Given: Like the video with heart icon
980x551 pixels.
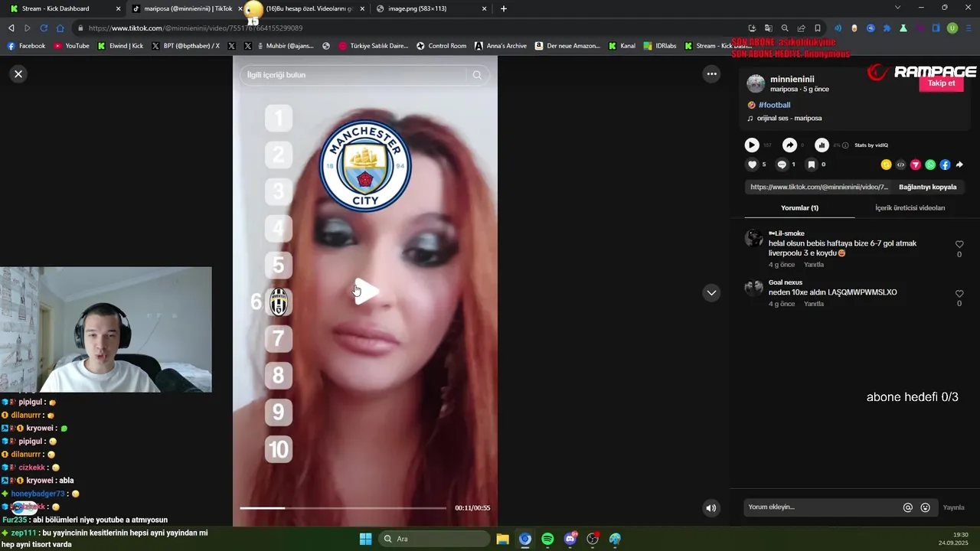Looking at the screenshot, I should pyautogui.click(x=752, y=165).
